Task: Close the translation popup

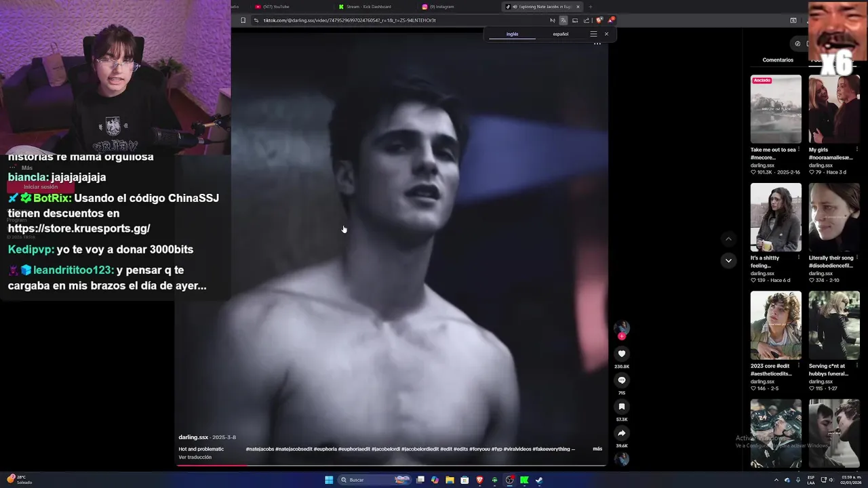Action: point(606,34)
